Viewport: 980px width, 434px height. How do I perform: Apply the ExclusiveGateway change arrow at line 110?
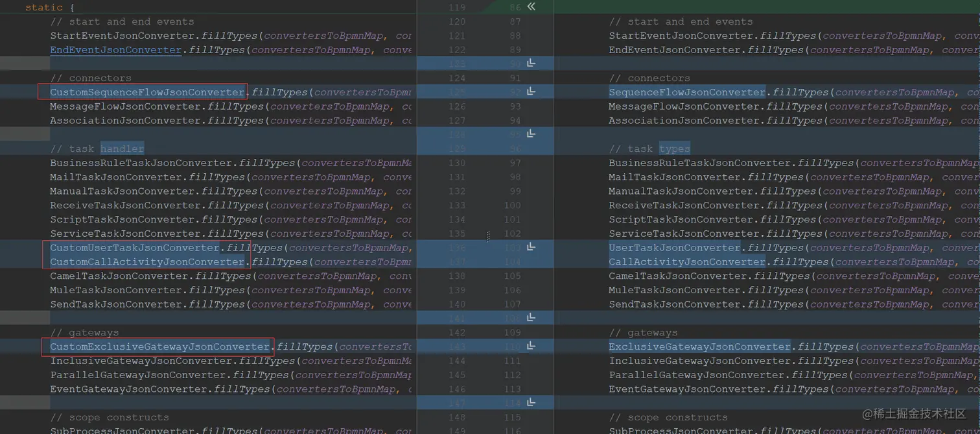coord(531,346)
